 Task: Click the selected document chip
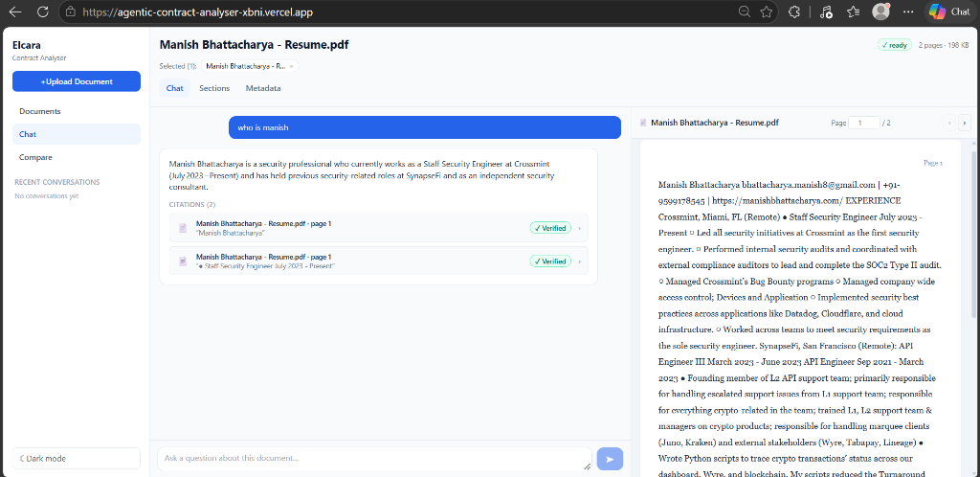[x=250, y=66]
